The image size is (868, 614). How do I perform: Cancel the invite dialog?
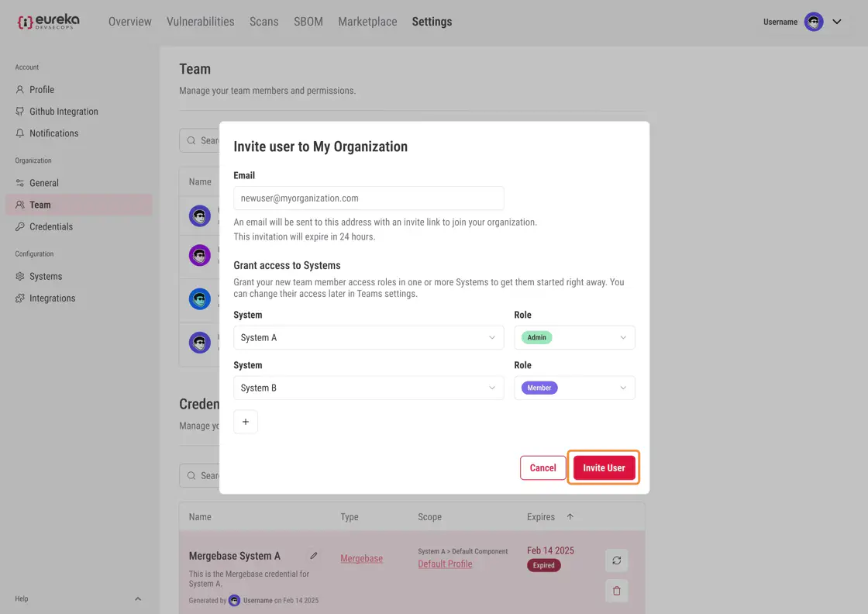click(x=542, y=468)
